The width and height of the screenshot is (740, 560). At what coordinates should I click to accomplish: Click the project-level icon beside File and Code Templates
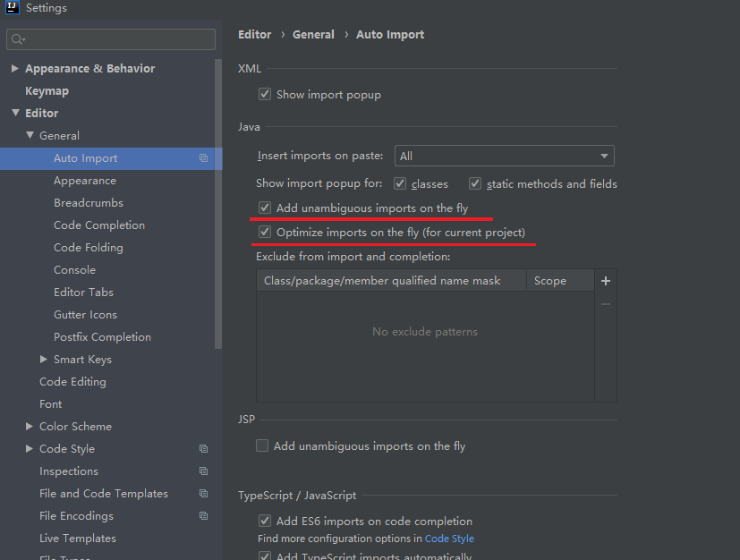[203, 494]
